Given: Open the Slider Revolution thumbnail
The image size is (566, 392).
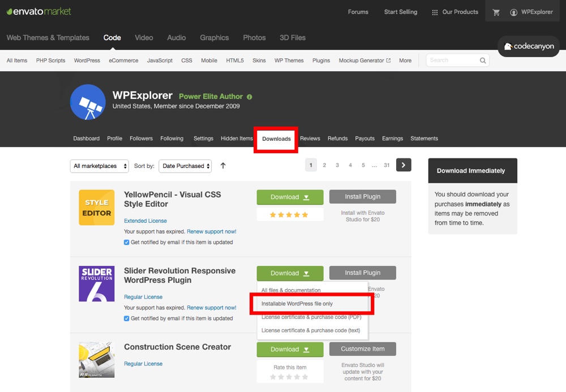Looking at the screenshot, I should tap(97, 283).
